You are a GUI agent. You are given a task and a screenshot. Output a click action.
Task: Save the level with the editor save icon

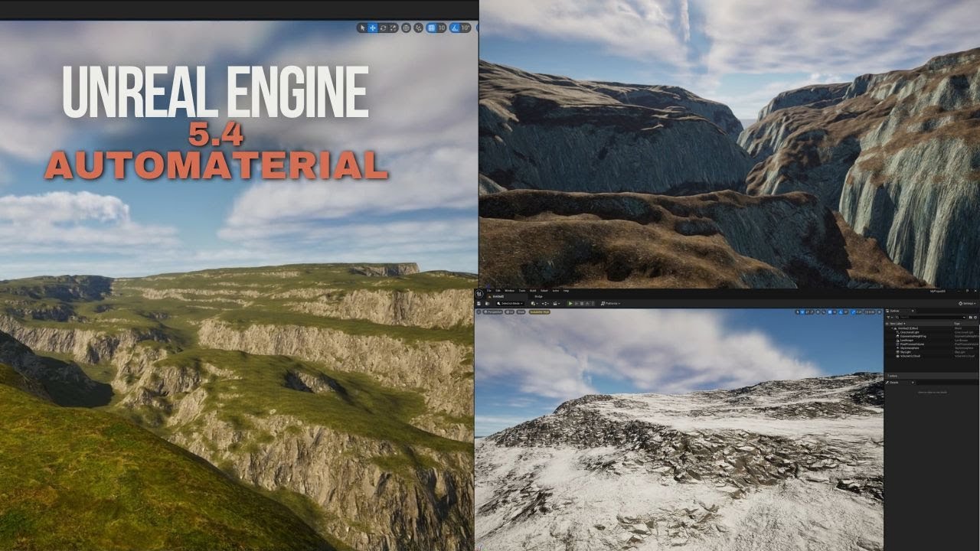(x=479, y=304)
